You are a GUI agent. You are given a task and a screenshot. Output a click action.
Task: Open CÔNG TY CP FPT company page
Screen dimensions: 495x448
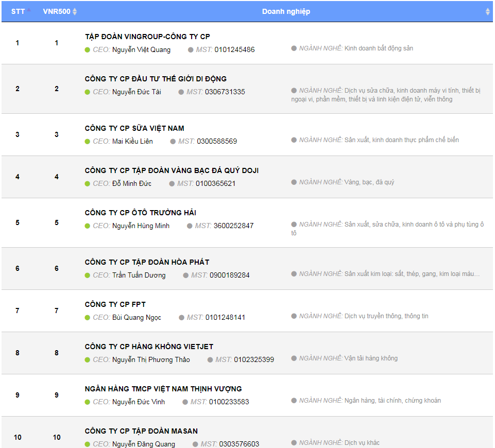pos(115,304)
